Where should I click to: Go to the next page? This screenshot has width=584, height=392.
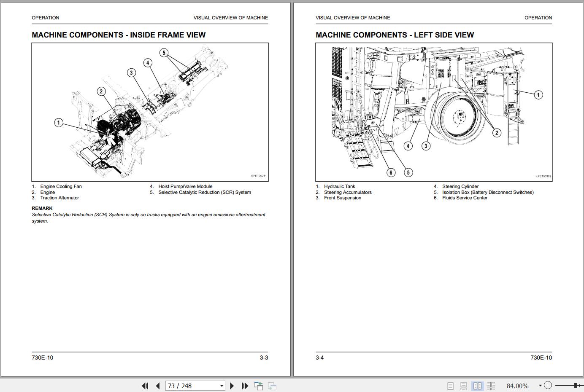pos(232,386)
